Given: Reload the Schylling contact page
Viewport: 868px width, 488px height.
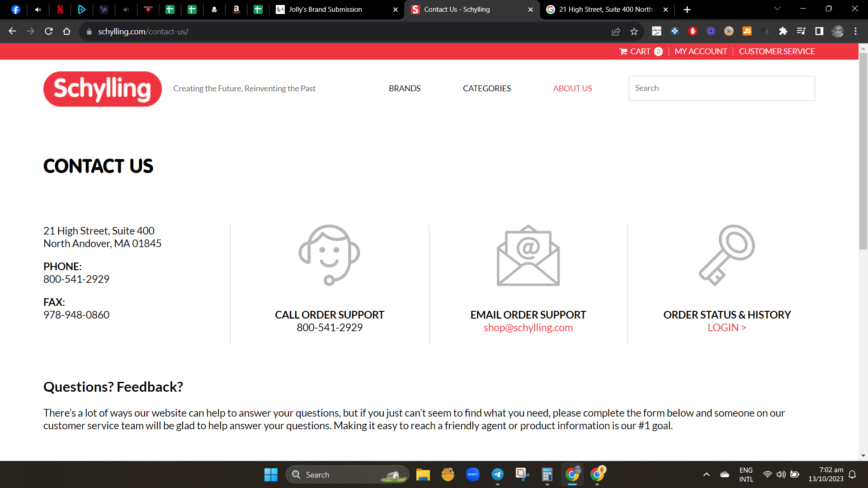Looking at the screenshot, I should [49, 31].
